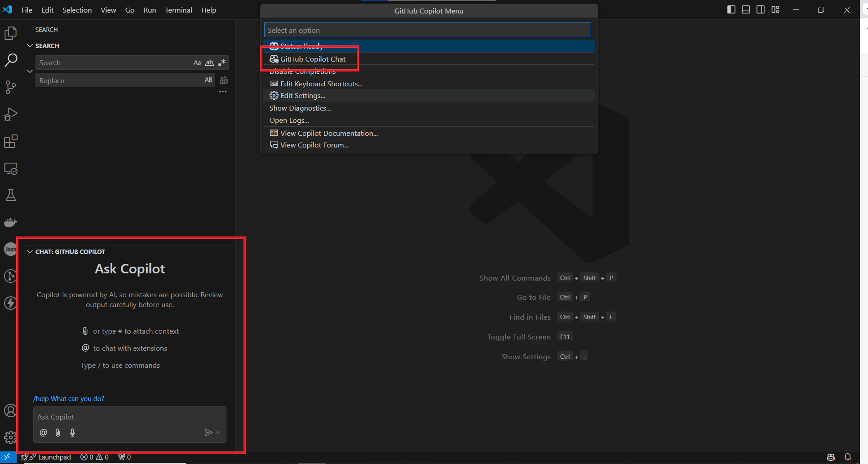Open the Thunder Client lightning bolt view
The width and height of the screenshot is (868, 464).
click(11, 303)
